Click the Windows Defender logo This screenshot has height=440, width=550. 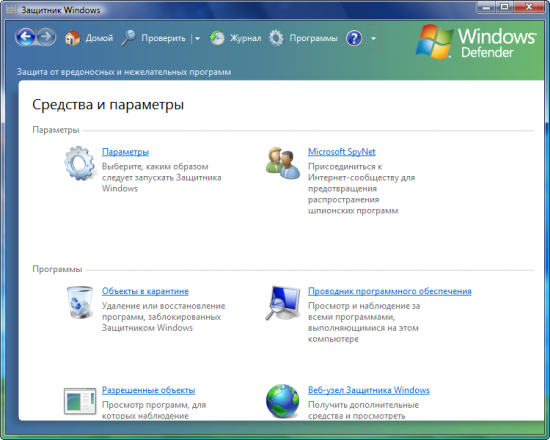click(476, 42)
